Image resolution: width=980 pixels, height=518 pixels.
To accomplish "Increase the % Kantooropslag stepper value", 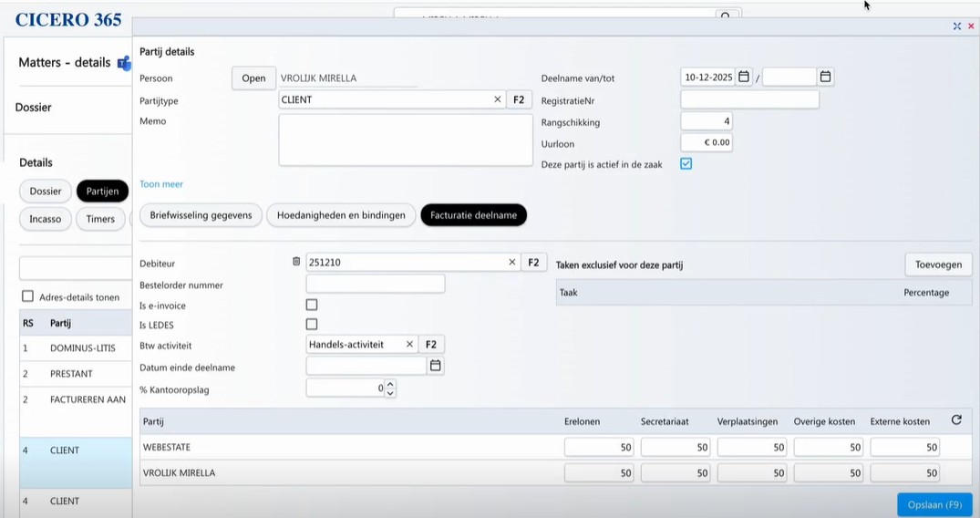I will (x=391, y=384).
